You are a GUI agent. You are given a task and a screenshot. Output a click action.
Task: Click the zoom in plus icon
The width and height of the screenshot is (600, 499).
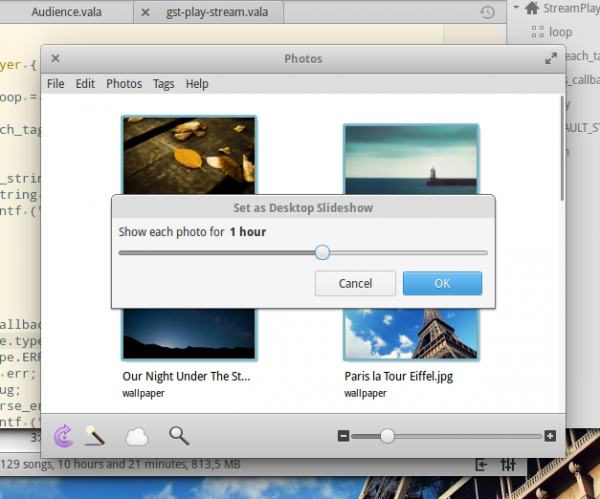click(x=550, y=436)
